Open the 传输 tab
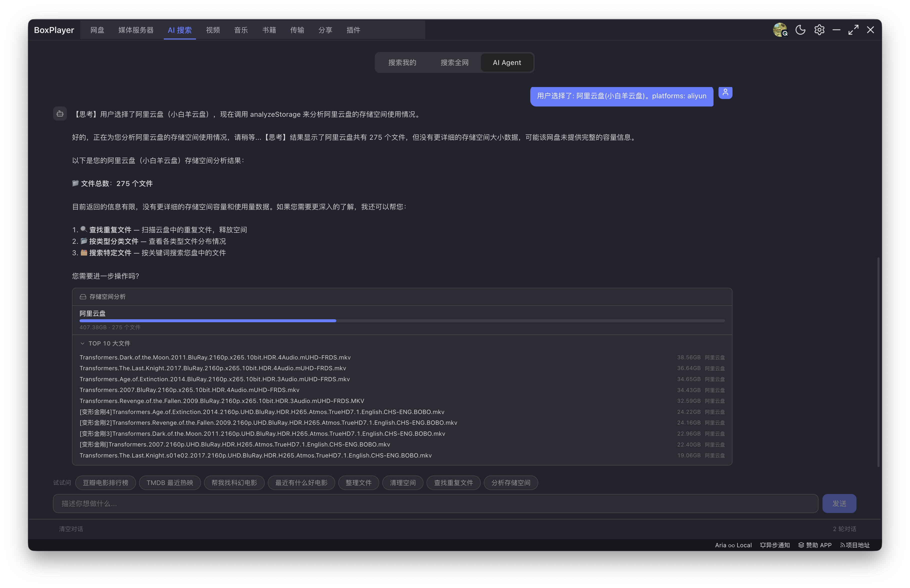 tap(297, 30)
